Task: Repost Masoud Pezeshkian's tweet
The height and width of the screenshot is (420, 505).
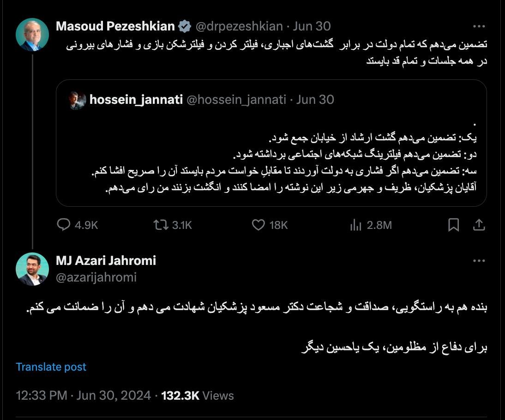Action: coord(160,225)
